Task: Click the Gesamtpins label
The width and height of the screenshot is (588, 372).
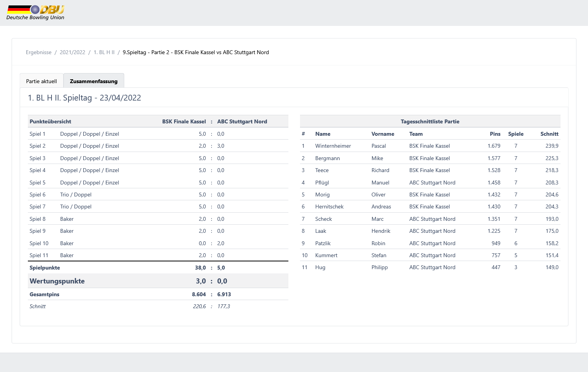Action: tap(45, 294)
